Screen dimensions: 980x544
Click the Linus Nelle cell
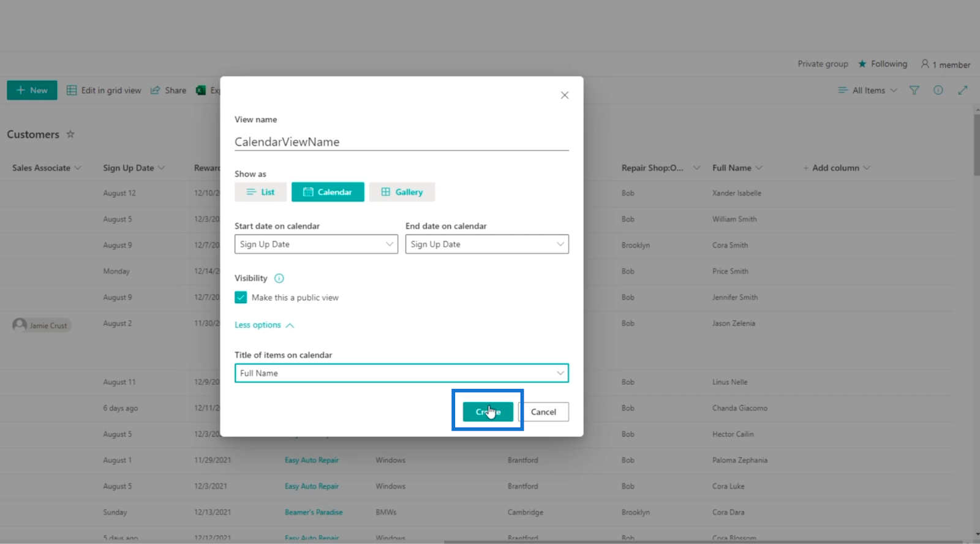pyautogui.click(x=730, y=382)
